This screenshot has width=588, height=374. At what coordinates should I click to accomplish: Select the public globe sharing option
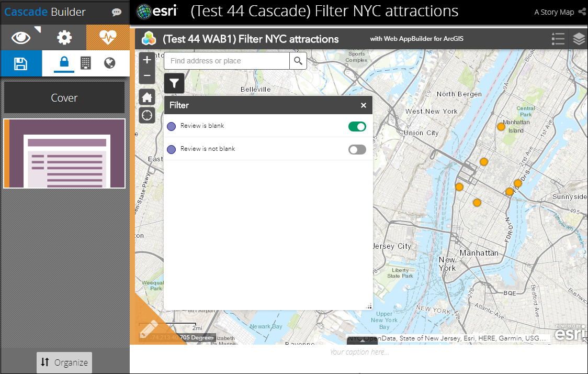click(109, 63)
